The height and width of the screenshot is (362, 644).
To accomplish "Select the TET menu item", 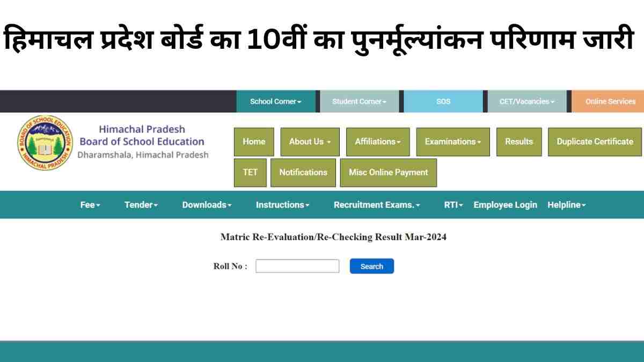I will tap(250, 173).
